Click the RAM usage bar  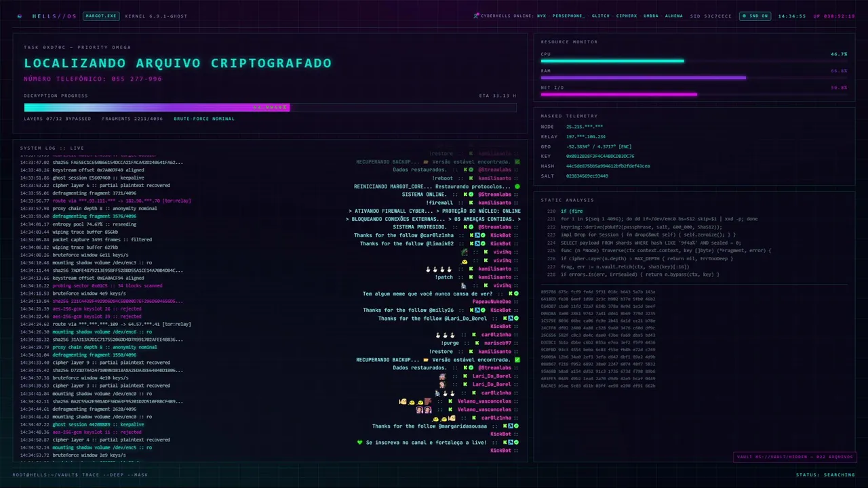694,77
